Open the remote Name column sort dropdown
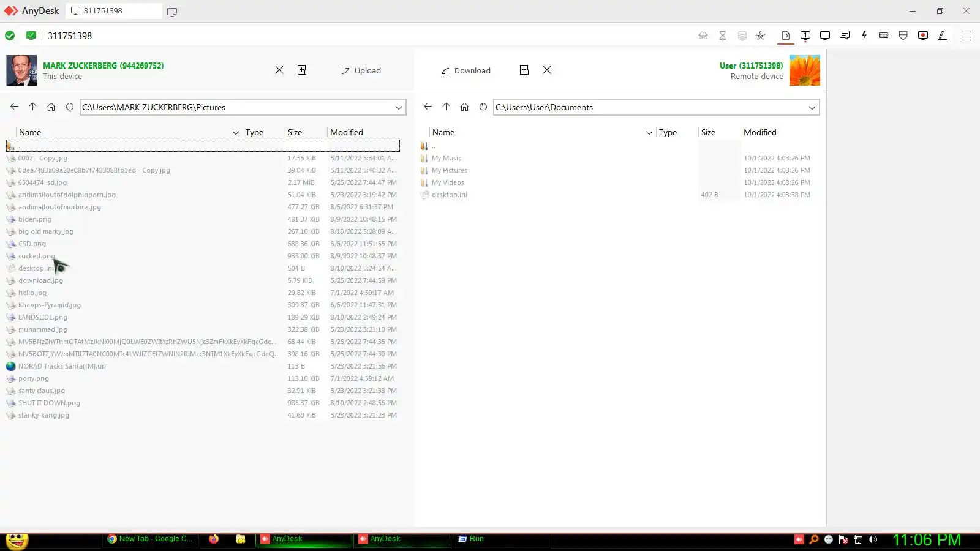 click(x=649, y=132)
